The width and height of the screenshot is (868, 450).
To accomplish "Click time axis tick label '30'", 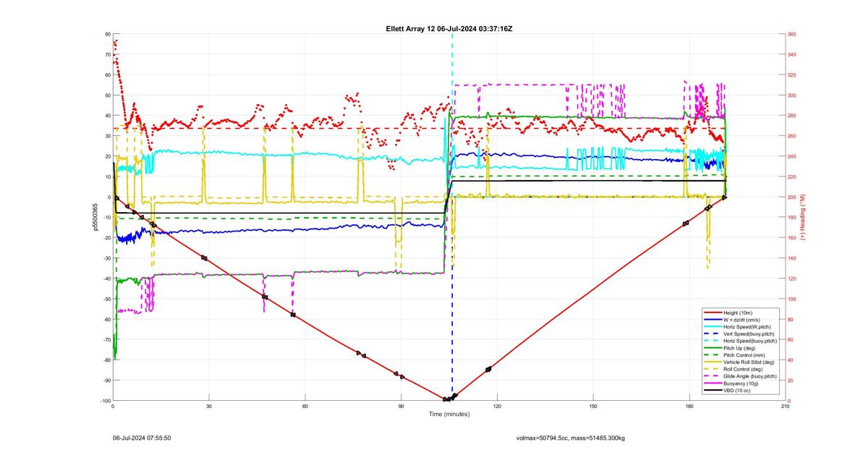I will pyautogui.click(x=209, y=407).
